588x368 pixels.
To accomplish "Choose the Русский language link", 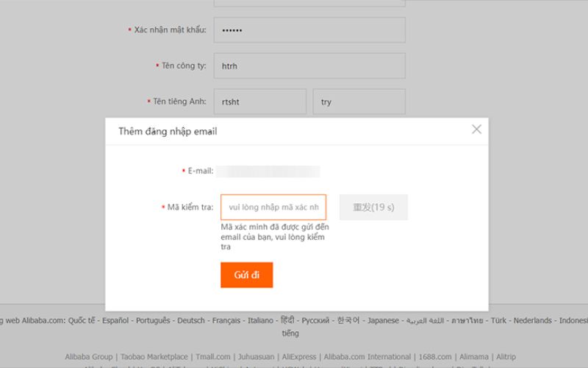I will [x=316, y=321].
